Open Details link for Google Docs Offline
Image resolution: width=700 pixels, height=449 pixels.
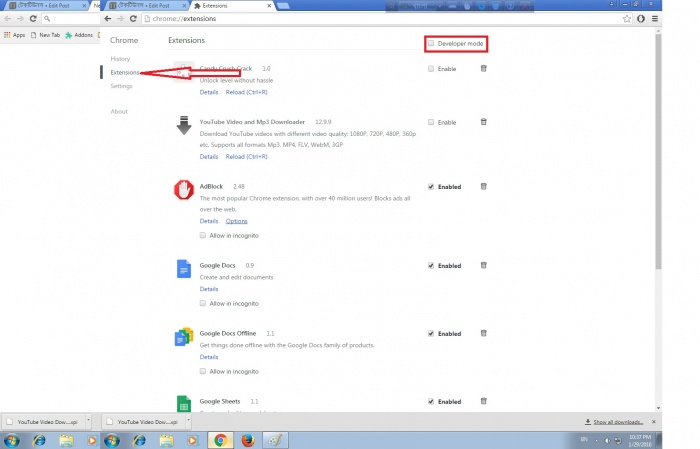click(x=209, y=357)
